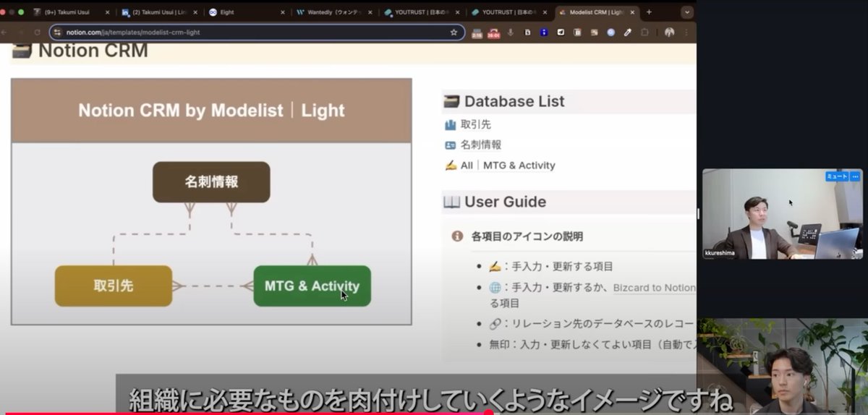Click the pen extension icon in toolbar

click(627, 33)
